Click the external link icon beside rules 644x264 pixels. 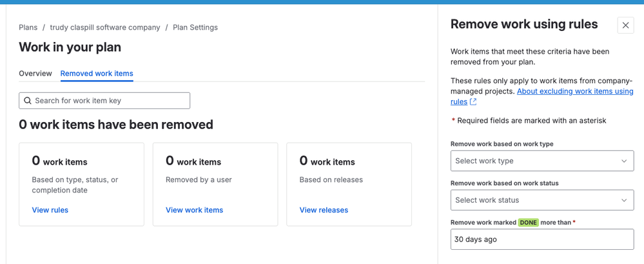click(x=473, y=102)
